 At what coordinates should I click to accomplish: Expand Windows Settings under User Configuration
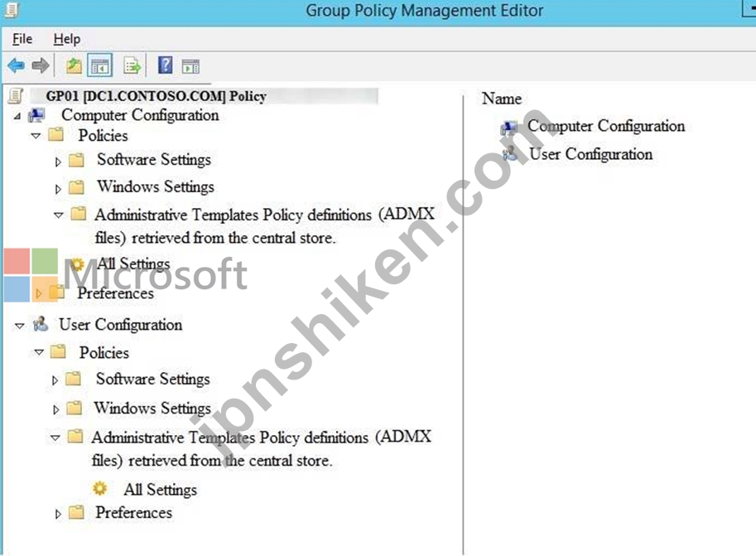pyautogui.click(x=55, y=410)
